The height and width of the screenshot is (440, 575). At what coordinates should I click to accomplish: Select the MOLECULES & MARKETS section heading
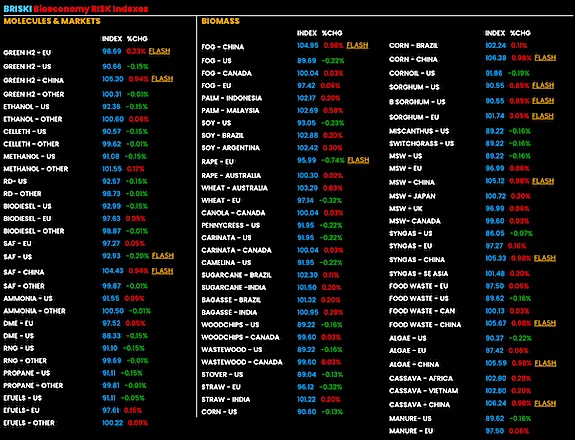(52, 21)
